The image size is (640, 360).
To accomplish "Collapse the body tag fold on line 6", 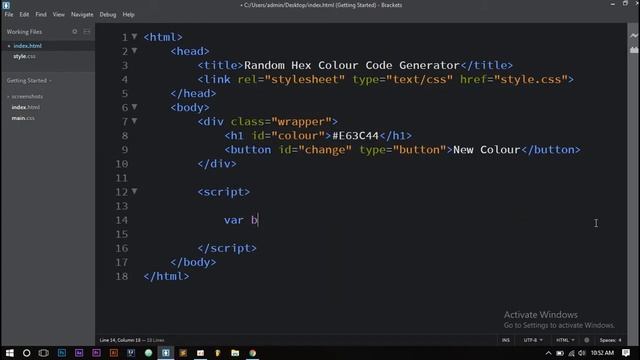I will click(134, 107).
